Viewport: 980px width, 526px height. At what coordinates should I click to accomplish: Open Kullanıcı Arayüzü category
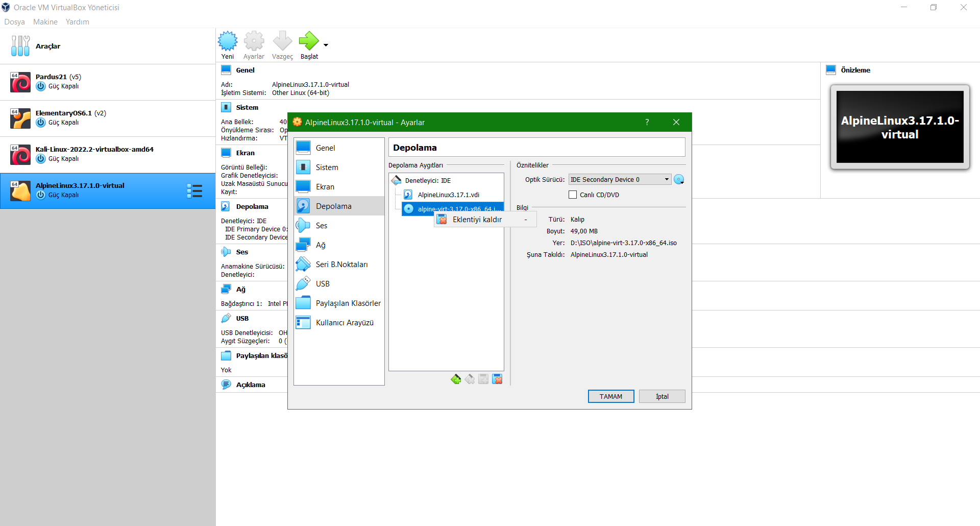(x=339, y=323)
